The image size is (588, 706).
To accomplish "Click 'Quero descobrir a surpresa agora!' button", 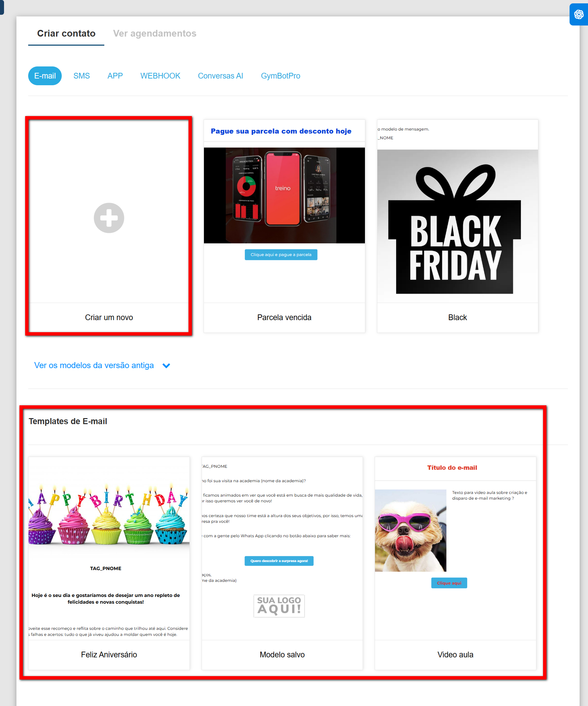I will point(279,561).
